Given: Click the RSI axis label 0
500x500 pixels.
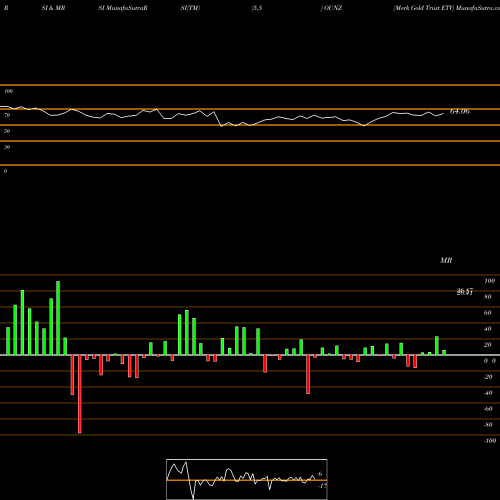Looking at the screenshot, I should pos(6,171).
